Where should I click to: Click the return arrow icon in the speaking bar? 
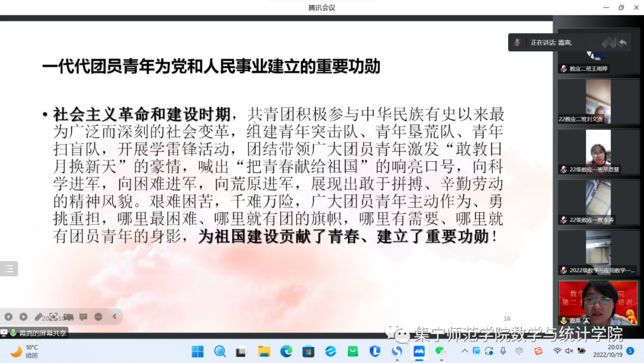pyautogui.click(x=622, y=42)
